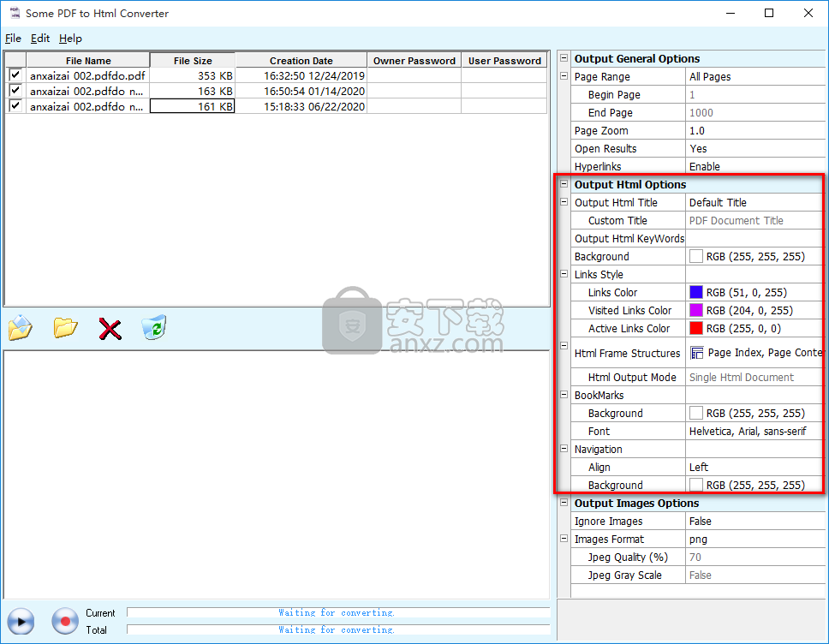
Task: Click Open Results value Yes
Action: click(x=756, y=148)
